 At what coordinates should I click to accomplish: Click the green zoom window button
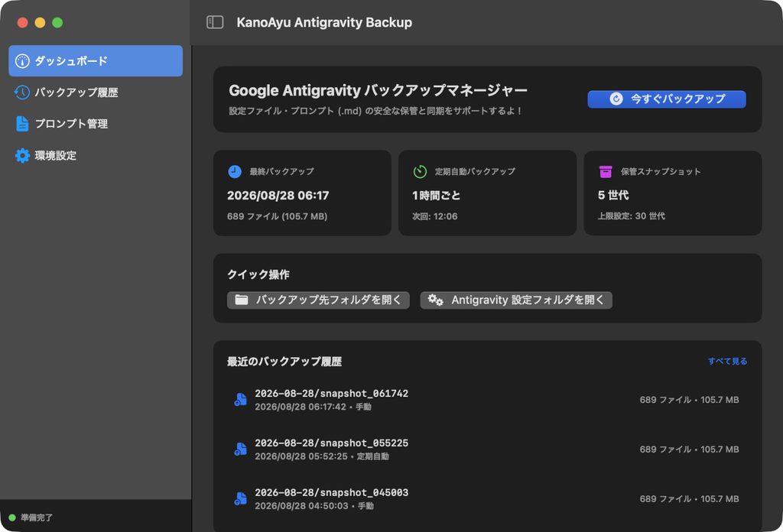57,22
